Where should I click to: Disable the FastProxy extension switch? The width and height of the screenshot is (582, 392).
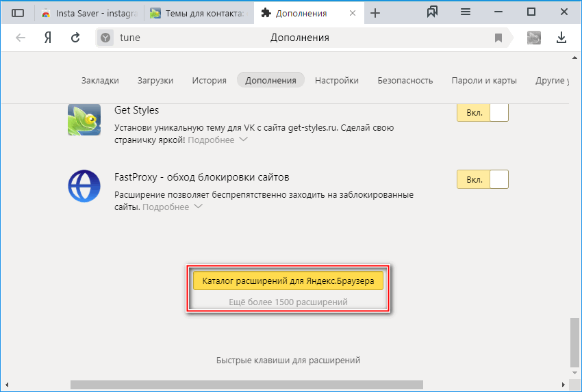click(x=482, y=179)
